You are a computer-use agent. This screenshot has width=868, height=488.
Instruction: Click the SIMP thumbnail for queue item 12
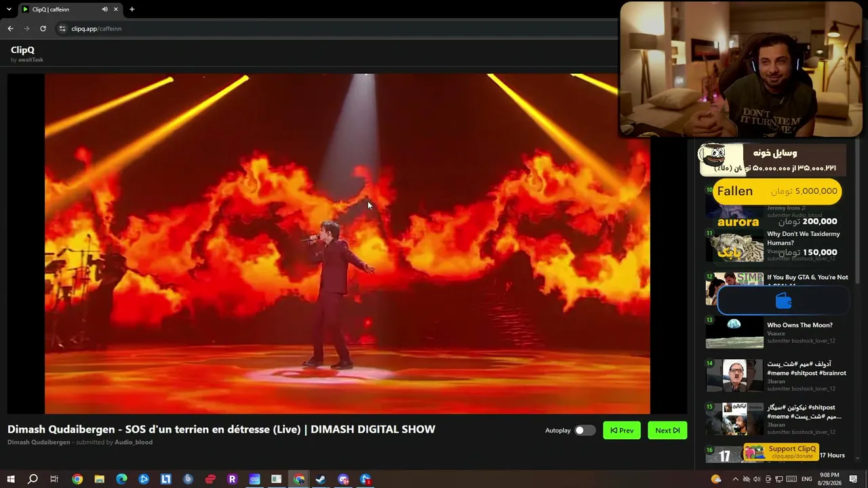click(x=734, y=289)
